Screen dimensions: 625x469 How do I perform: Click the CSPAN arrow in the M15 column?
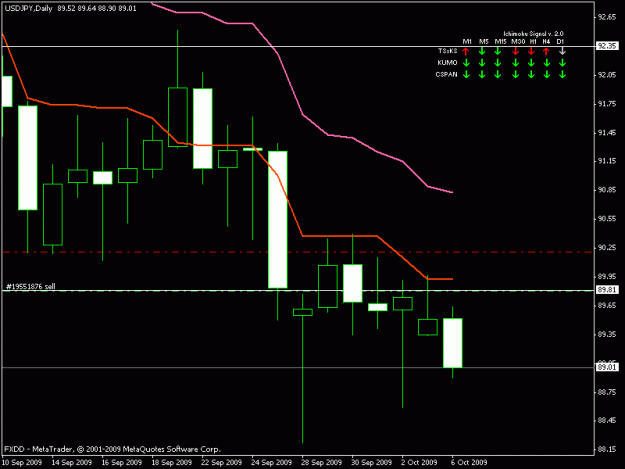click(x=497, y=75)
